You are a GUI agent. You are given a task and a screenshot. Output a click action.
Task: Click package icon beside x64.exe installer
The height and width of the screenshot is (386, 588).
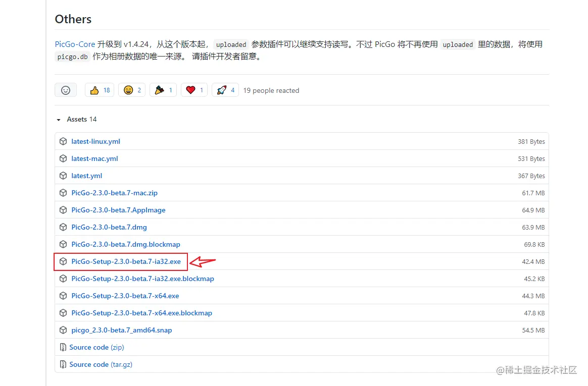click(63, 296)
